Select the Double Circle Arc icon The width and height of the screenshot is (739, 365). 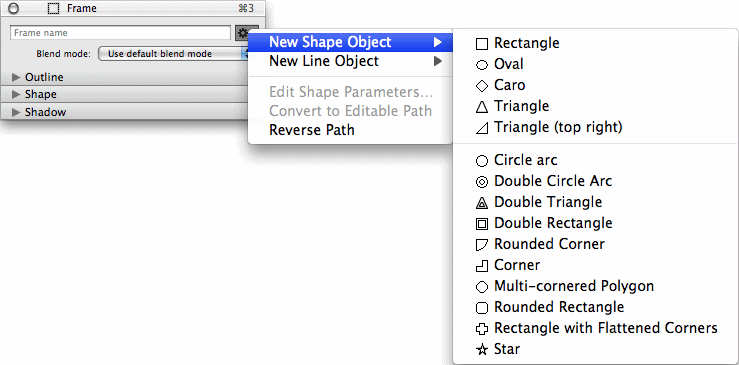point(482,182)
